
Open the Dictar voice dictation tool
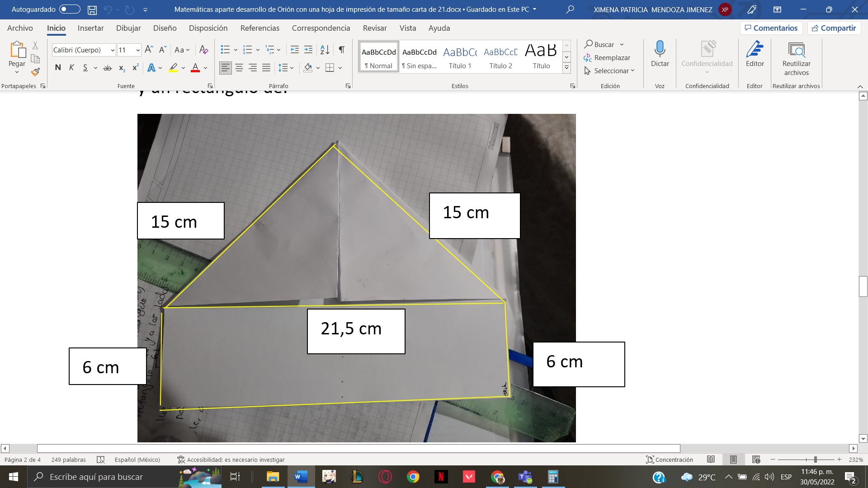coord(660,54)
